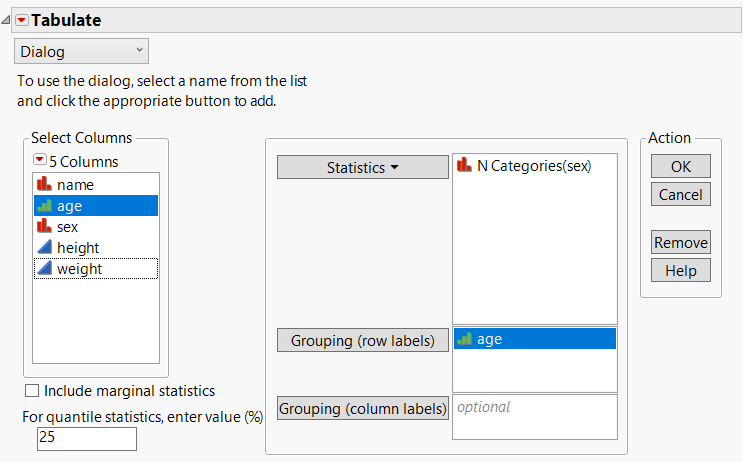Click the OK button

click(x=680, y=166)
